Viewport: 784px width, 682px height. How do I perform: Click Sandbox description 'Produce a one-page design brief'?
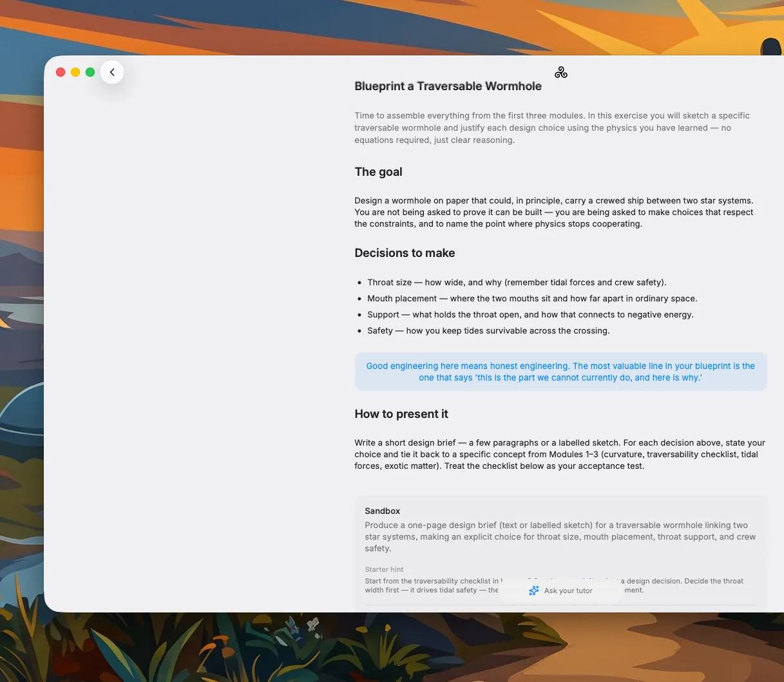[x=560, y=536]
